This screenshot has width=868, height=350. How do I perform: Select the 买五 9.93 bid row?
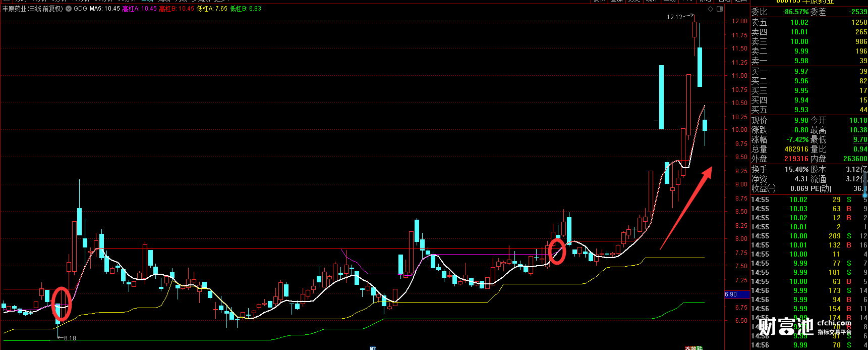[x=809, y=110]
